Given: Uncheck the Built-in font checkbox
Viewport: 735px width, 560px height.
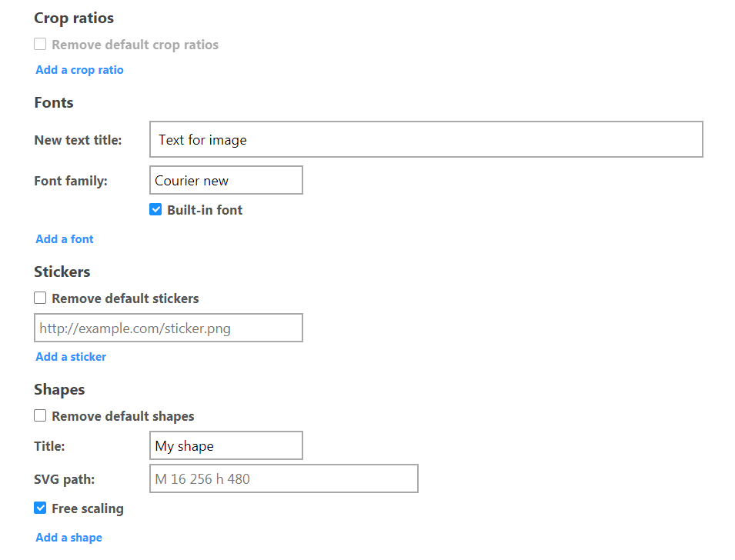Looking at the screenshot, I should tap(155, 209).
